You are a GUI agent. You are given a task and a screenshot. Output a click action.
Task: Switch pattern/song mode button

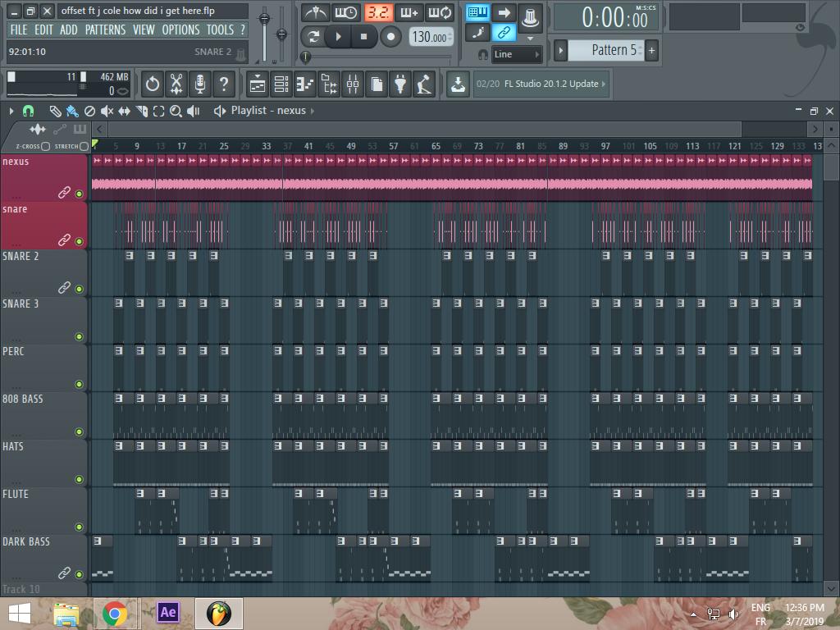pyautogui.click(x=313, y=36)
